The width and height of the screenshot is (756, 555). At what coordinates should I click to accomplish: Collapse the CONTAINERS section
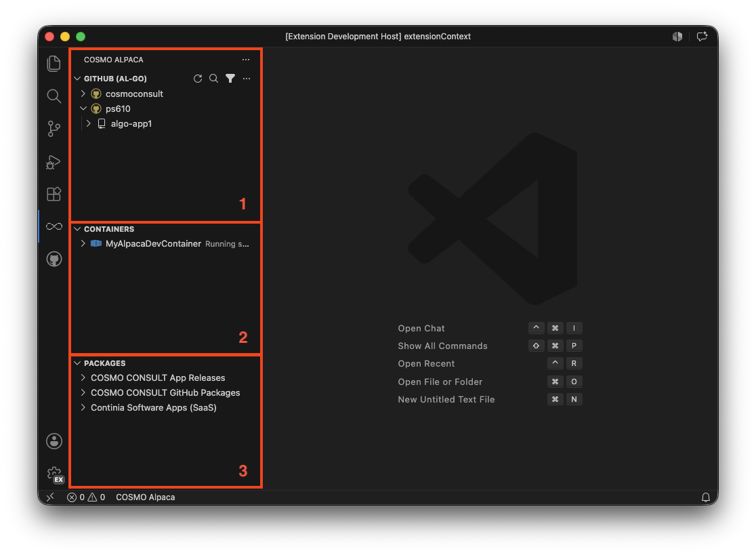pos(77,229)
